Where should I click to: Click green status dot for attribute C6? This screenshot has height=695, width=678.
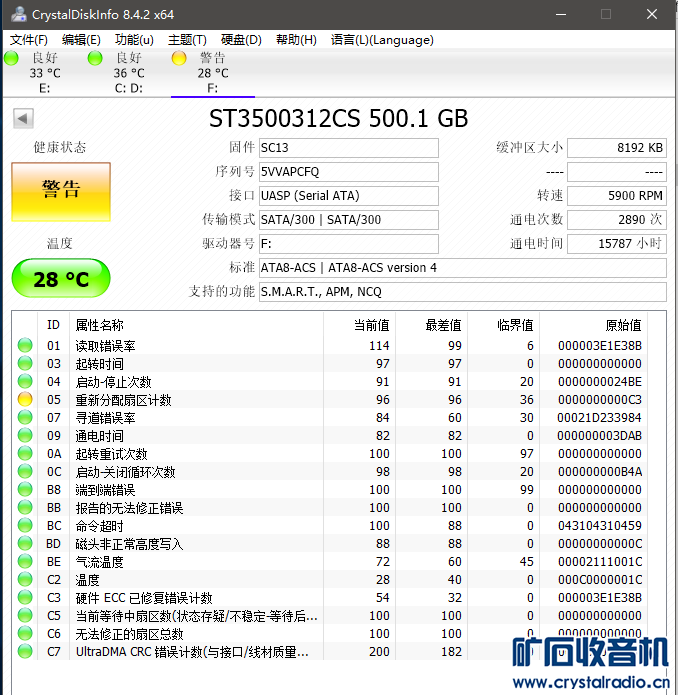click(x=25, y=633)
